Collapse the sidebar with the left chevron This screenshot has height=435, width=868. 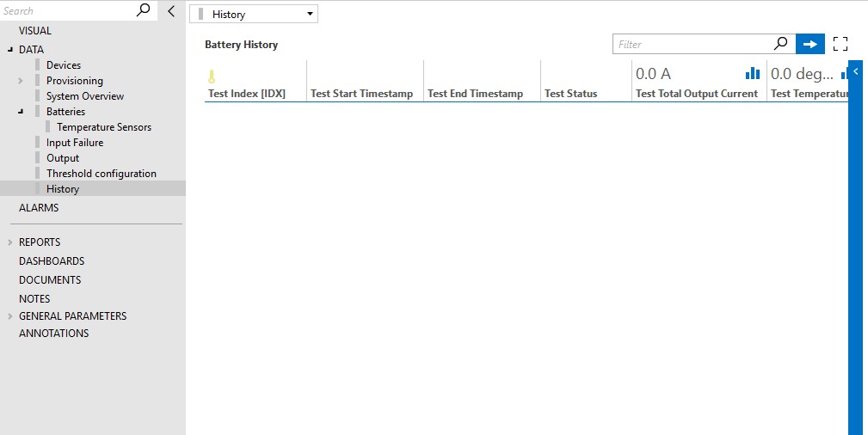pos(171,10)
